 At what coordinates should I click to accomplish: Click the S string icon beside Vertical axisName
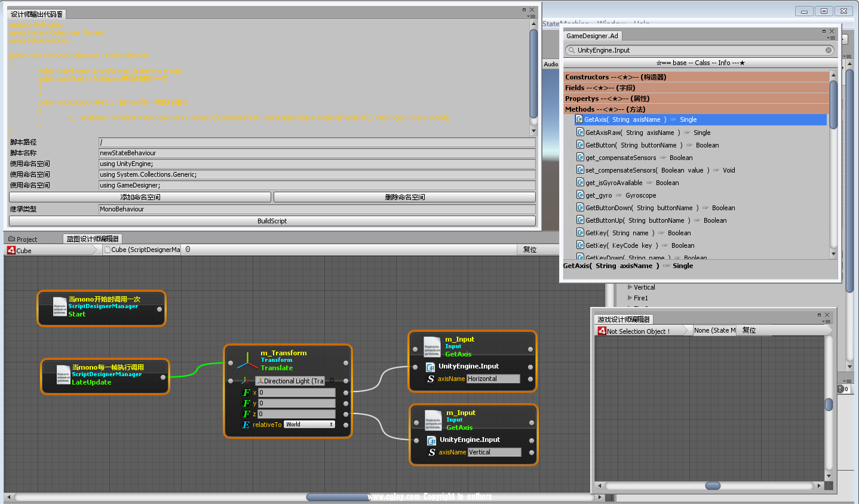(x=432, y=452)
